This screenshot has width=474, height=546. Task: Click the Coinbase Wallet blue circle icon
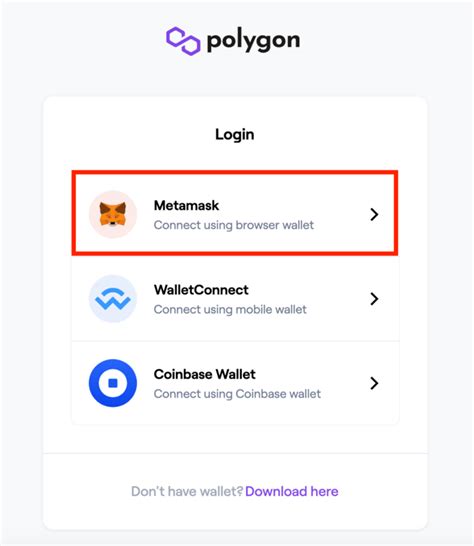[113, 383]
